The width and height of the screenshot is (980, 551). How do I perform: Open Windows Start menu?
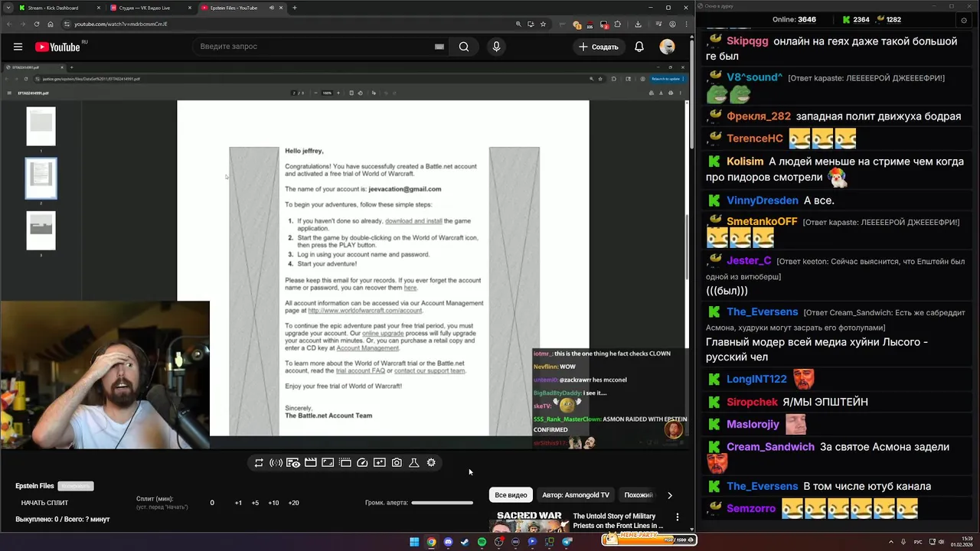pos(414,542)
